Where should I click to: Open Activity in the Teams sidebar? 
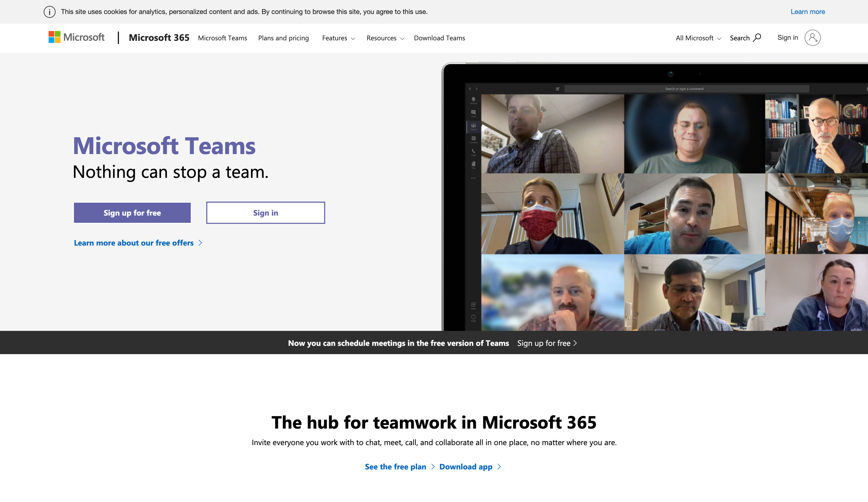tap(474, 99)
